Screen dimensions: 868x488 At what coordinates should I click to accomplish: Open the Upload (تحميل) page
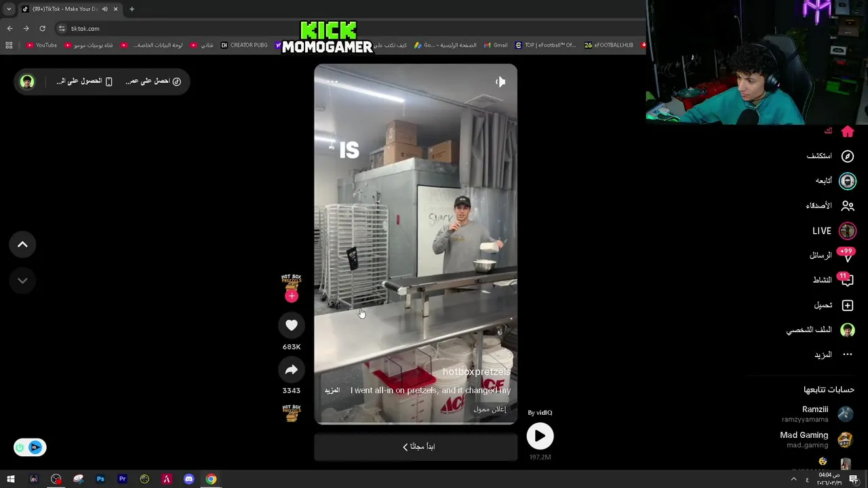(x=833, y=305)
